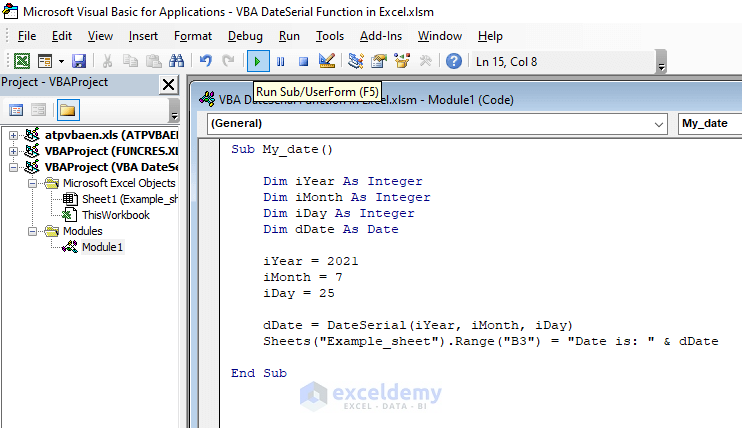The width and height of the screenshot is (742, 428).
Task: Open the Window menu
Action: pos(440,36)
